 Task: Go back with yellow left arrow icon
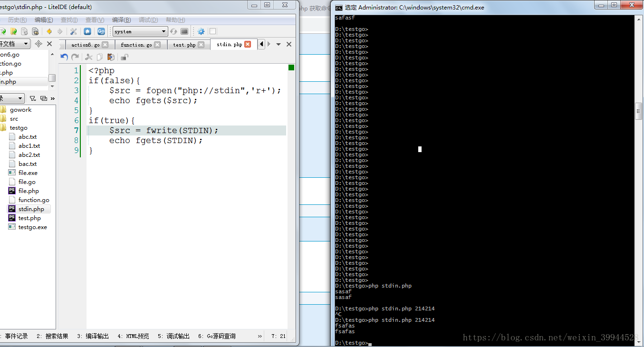49,31
